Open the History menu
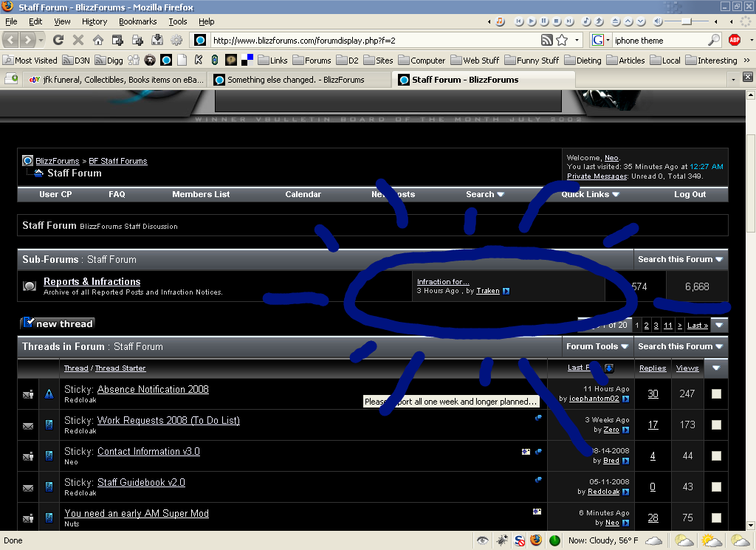 [x=94, y=21]
